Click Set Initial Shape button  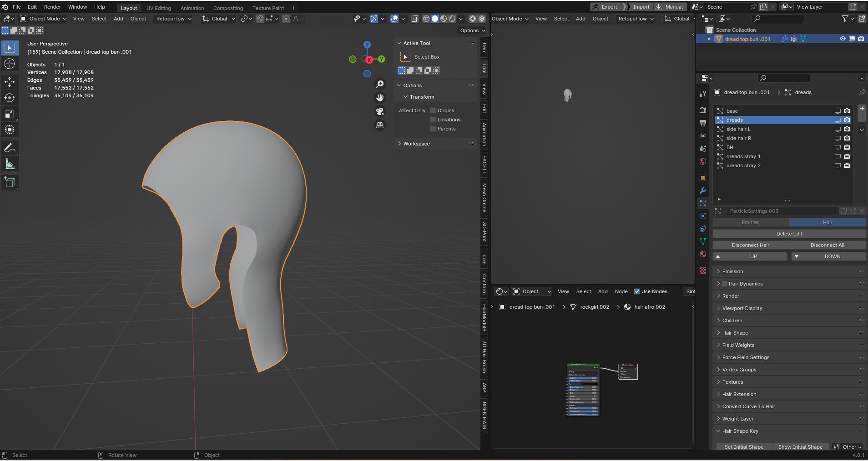tap(744, 447)
